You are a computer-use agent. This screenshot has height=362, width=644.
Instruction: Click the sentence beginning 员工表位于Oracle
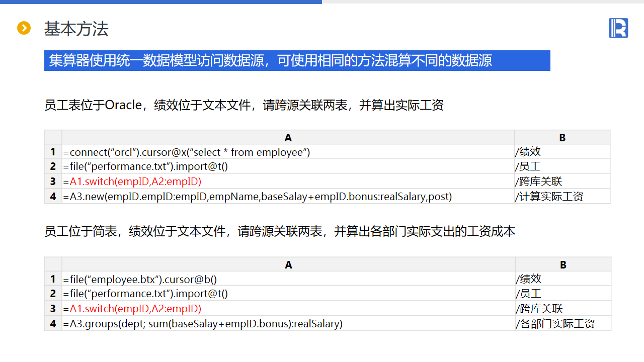pos(244,105)
